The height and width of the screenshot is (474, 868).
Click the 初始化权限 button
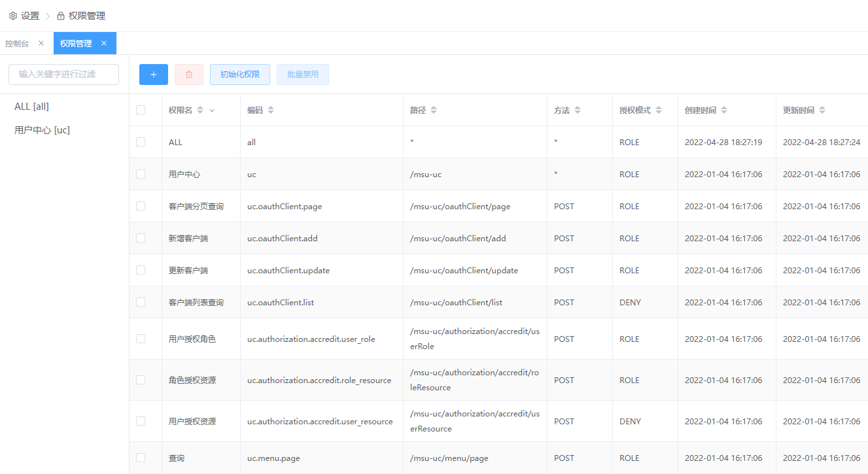coord(240,75)
